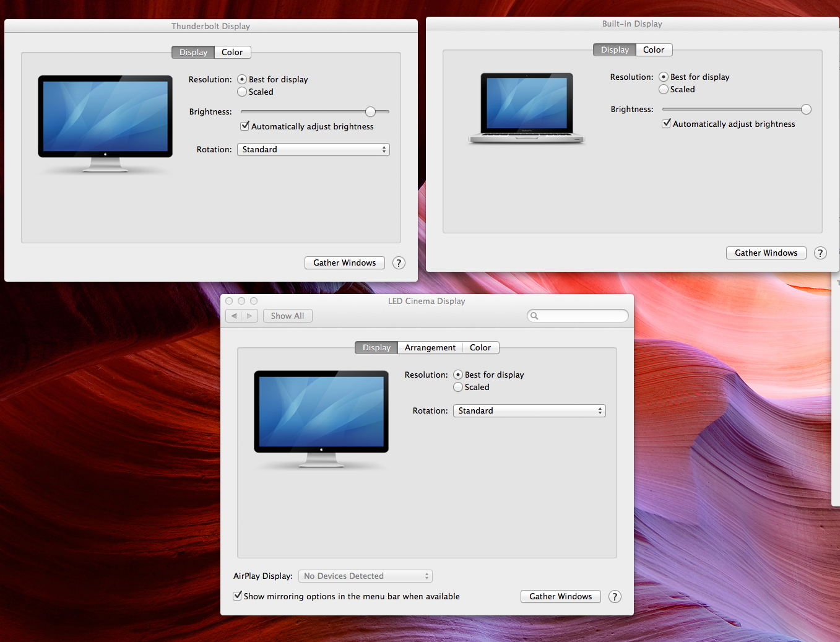
Task: Open the Arrangement tab in LED Cinema Display
Action: 430,348
